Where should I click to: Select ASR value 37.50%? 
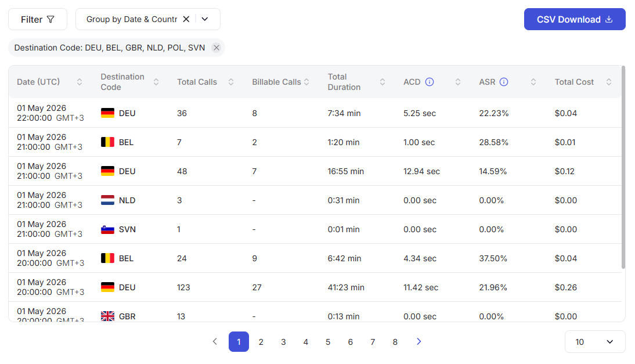click(493, 258)
